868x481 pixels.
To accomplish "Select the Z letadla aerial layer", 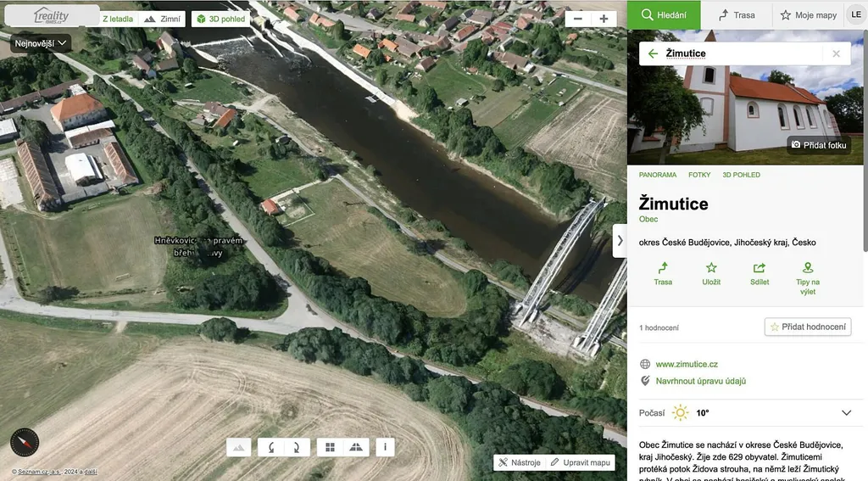I will pyautogui.click(x=117, y=19).
